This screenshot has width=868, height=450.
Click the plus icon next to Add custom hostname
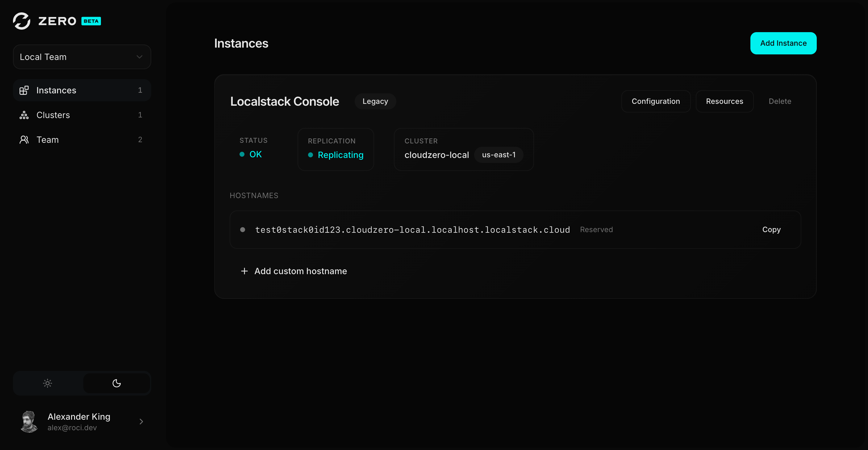pyautogui.click(x=244, y=271)
